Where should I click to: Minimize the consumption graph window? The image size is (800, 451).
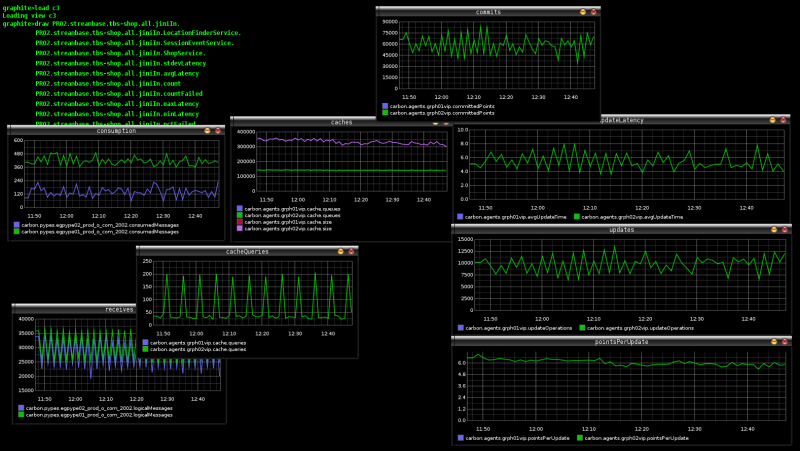pyautogui.click(x=209, y=131)
